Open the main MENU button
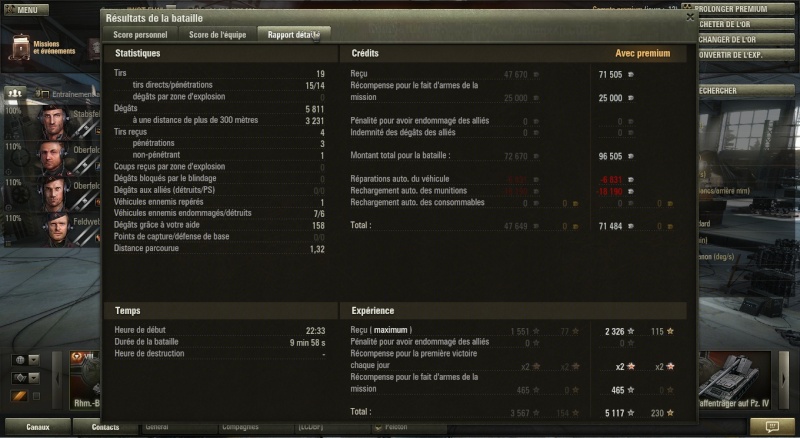This screenshot has height=438, width=800. coord(26,10)
